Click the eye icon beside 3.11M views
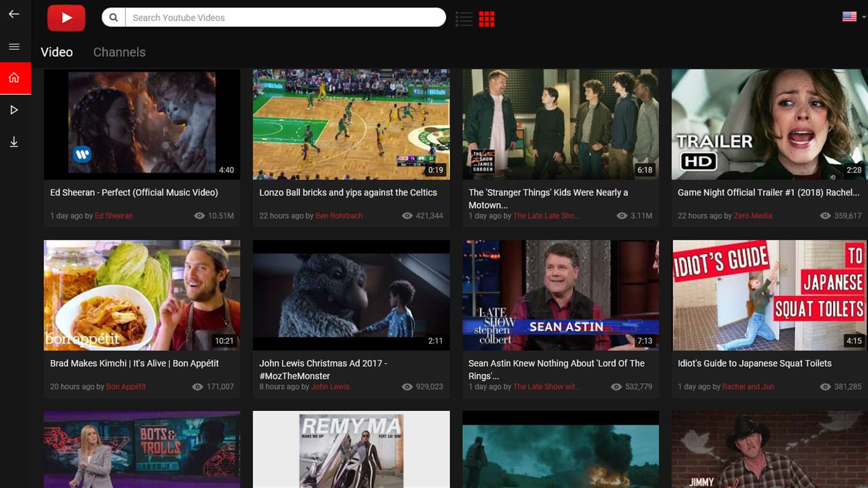Viewport: 868px width, 488px height. 622,216
